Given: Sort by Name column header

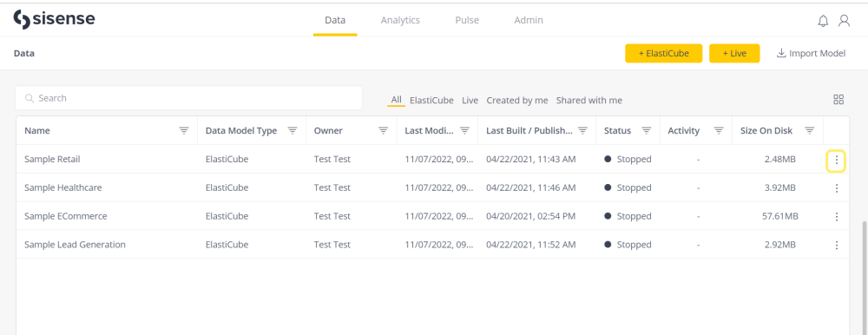Looking at the screenshot, I should [37, 131].
